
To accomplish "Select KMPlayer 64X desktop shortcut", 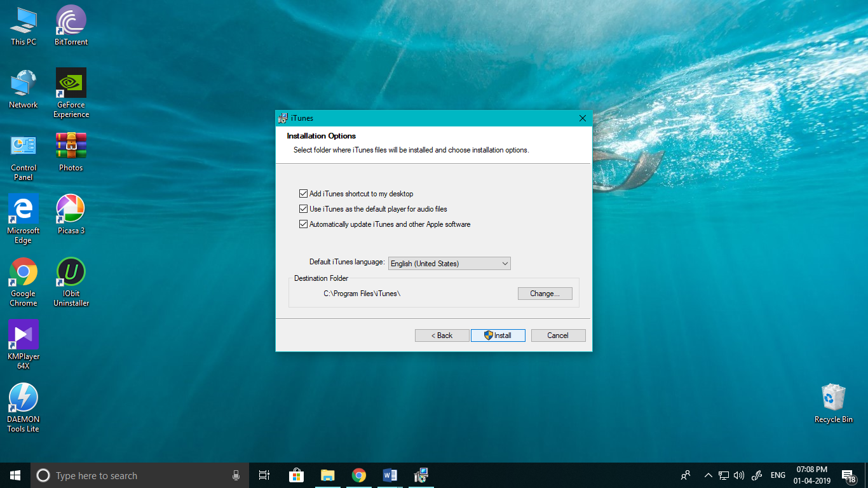I will tap(24, 345).
